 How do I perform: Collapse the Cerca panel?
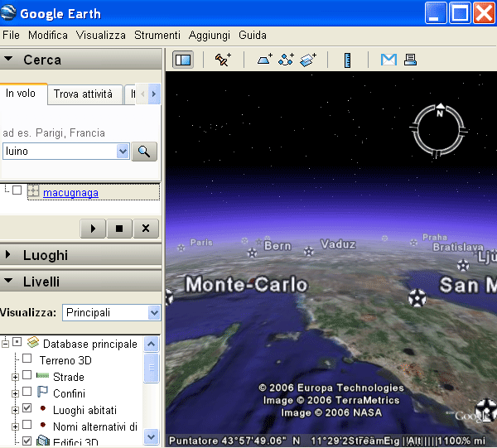pyautogui.click(x=8, y=59)
